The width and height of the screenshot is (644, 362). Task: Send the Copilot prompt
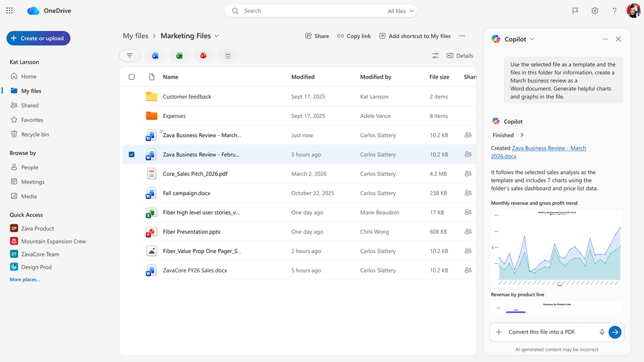tap(615, 332)
